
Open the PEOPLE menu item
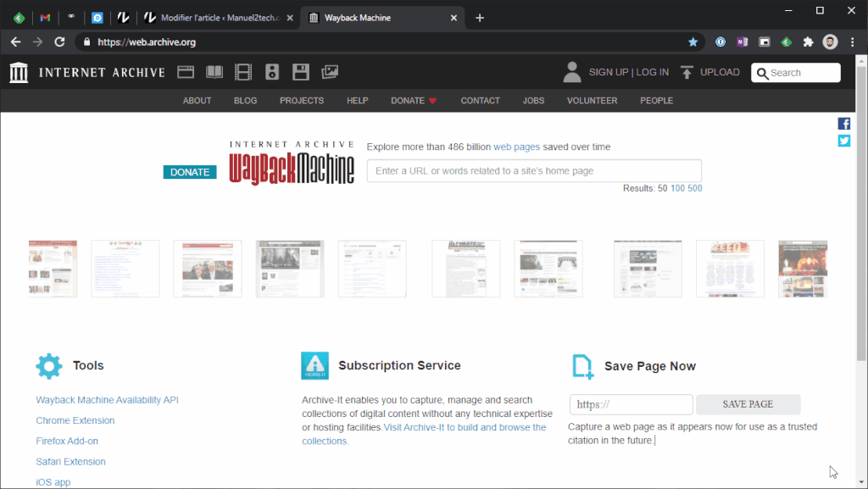[x=657, y=101]
